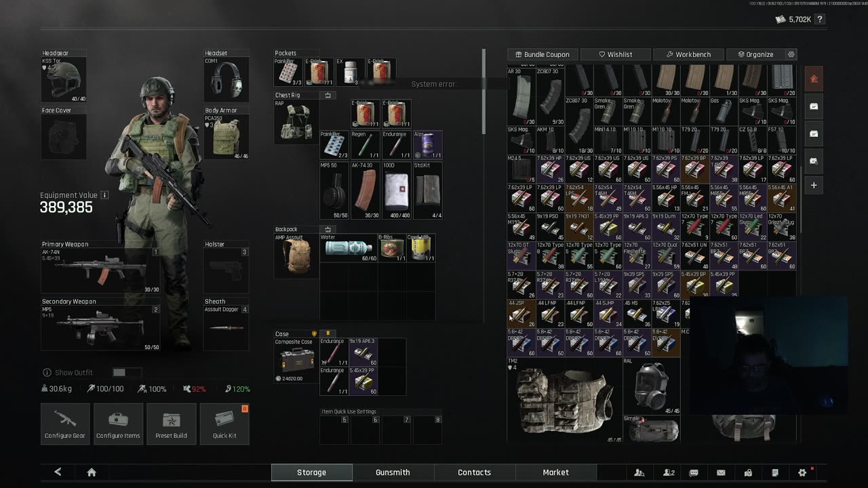868x488 pixels.
Task: Open the mail envelope icon
Action: (x=721, y=472)
